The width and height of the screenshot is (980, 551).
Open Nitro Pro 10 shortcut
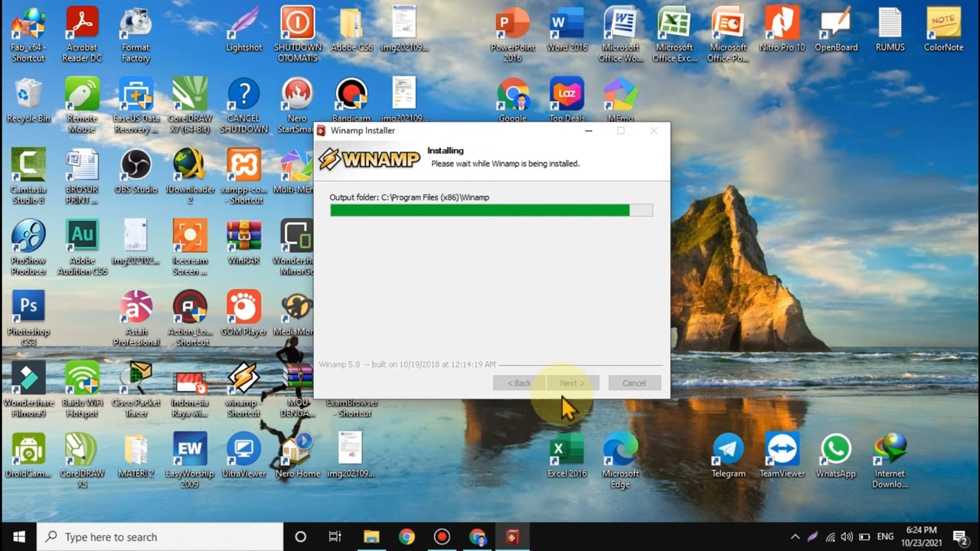782,31
